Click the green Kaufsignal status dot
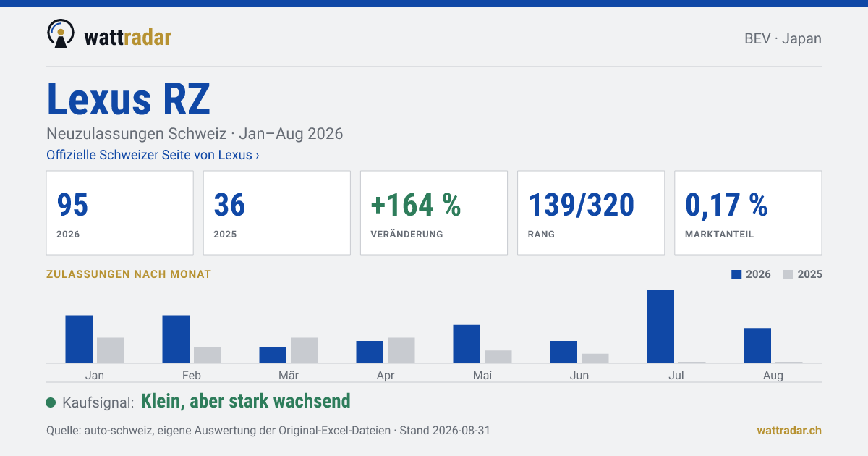 click(51, 402)
